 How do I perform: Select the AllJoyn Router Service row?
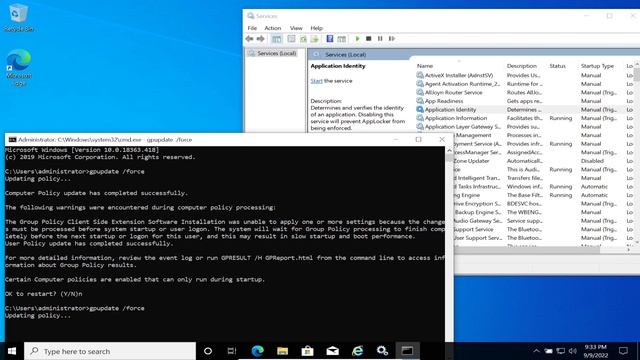tap(524, 93)
